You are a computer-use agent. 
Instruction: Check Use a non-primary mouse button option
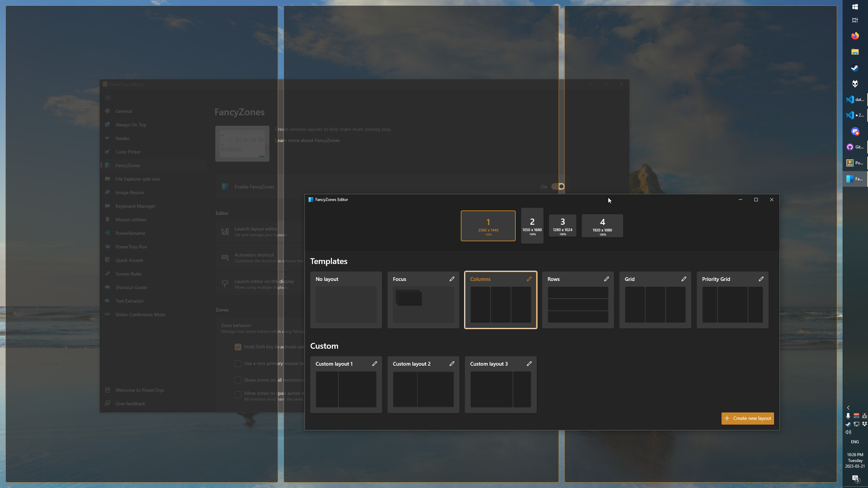pos(238,364)
